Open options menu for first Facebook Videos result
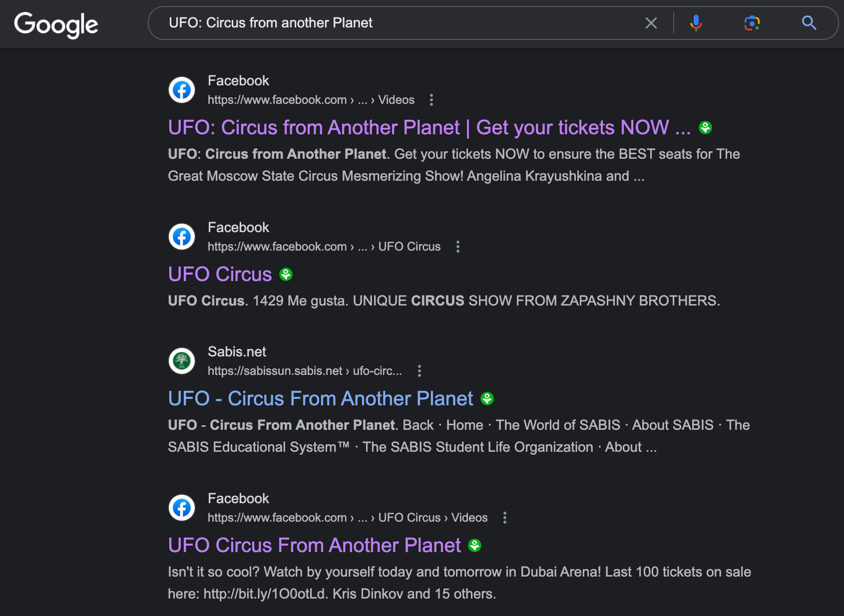 (x=431, y=100)
